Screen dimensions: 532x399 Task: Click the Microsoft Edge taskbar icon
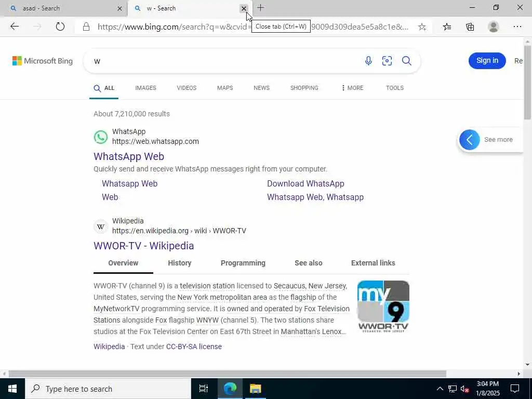(230, 389)
